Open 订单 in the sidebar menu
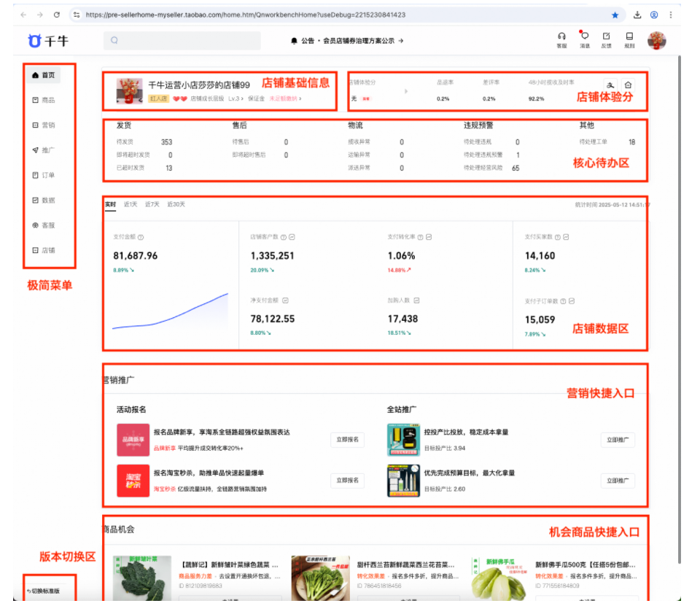Image resolution: width=700 pixels, height=606 pixels. tap(43, 175)
